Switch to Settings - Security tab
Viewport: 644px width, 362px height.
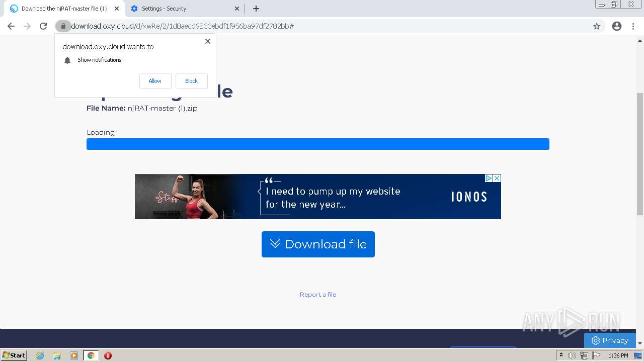click(x=184, y=9)
